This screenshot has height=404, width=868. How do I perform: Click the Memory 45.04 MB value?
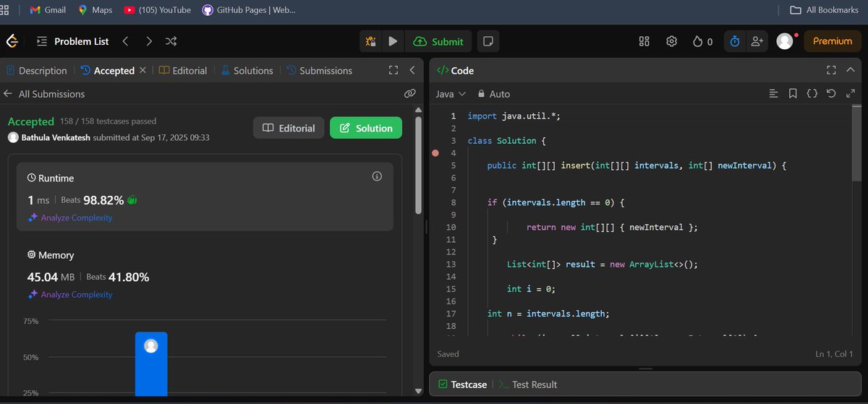(x=51, y=277)
